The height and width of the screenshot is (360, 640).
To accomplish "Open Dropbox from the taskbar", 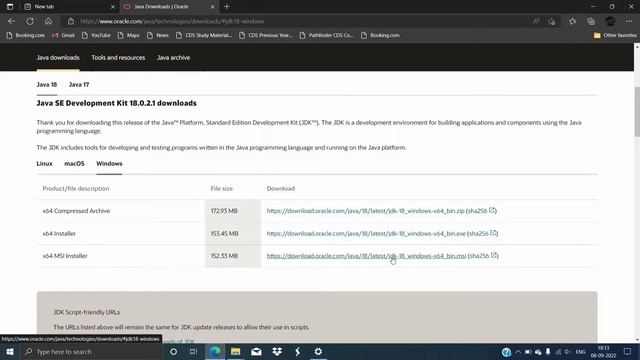I will (x=277, y=351).
